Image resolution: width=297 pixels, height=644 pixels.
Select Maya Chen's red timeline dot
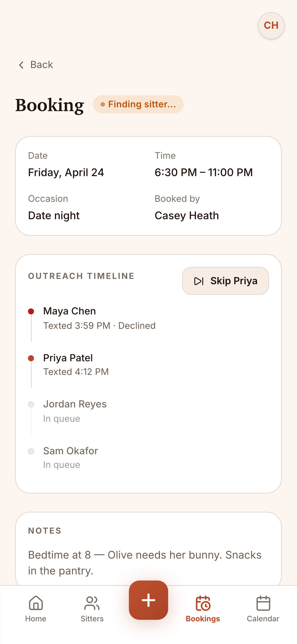pos(31,311)
